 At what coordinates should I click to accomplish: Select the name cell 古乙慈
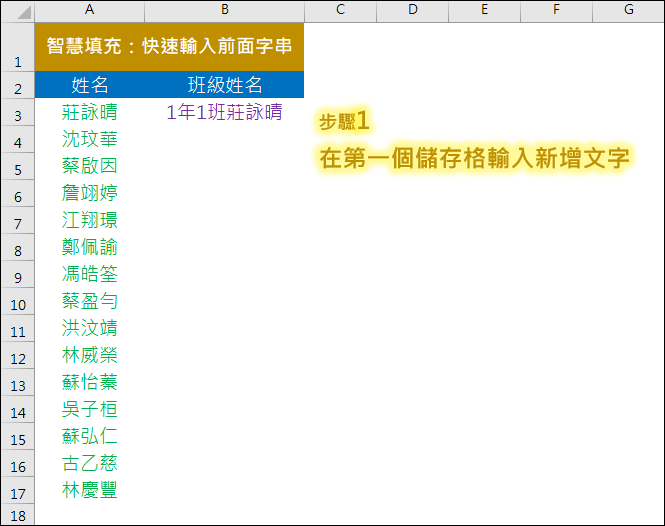89,463
